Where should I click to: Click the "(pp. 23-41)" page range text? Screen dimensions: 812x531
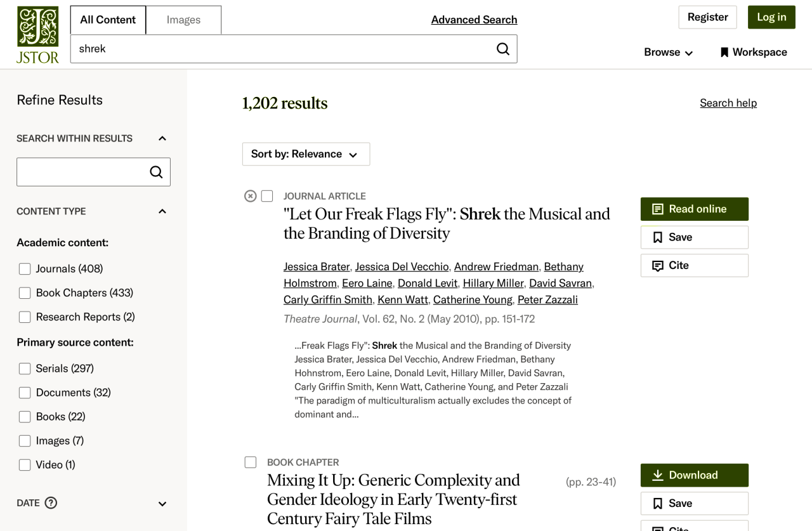(x=591, y=482)
